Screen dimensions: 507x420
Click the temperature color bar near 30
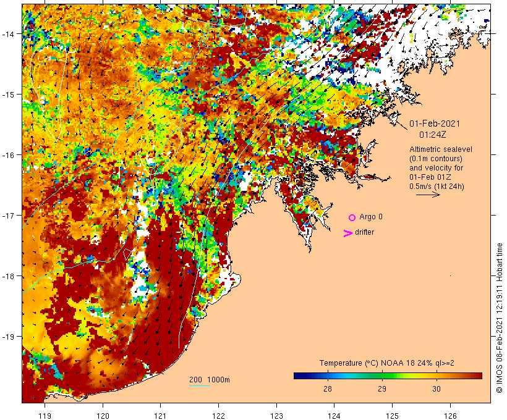pyautogui.click(x=437, y=376)
